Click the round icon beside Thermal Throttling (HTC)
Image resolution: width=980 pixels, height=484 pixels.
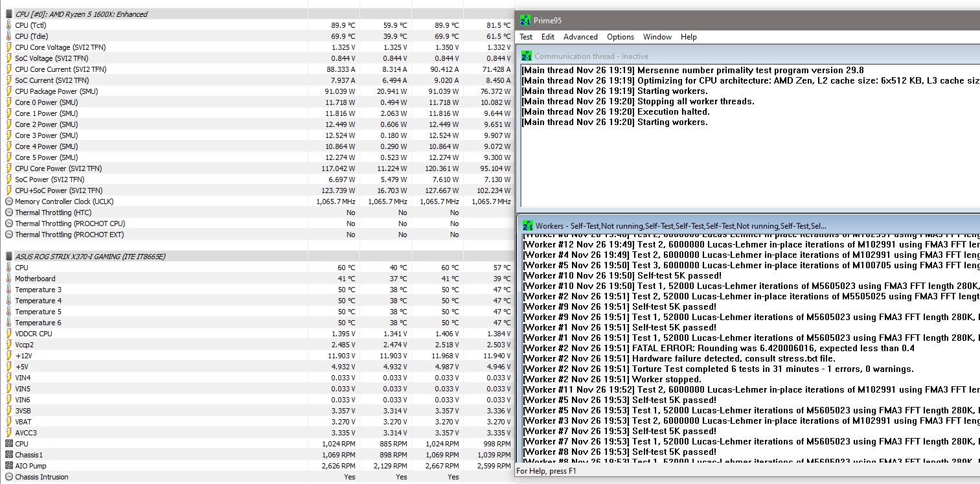pyautogui.click(x=8, y=212)
